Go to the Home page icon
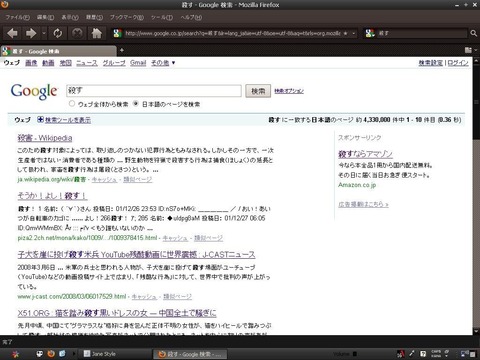 [97, 33]
